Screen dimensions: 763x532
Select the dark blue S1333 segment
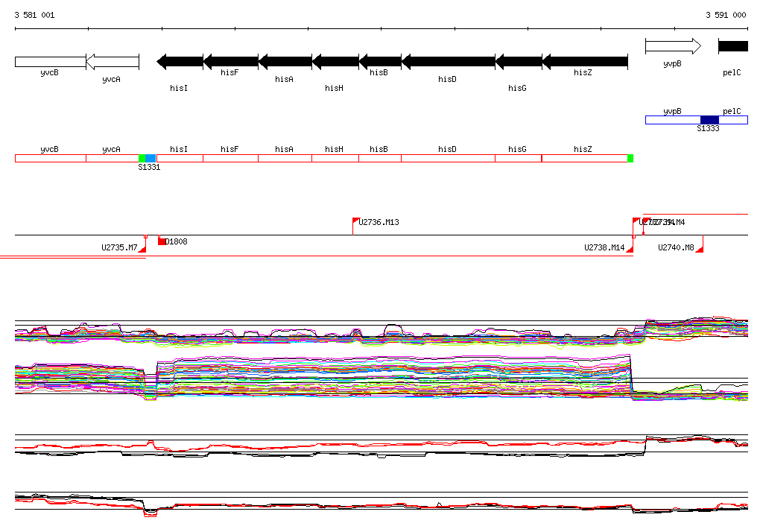709,120
